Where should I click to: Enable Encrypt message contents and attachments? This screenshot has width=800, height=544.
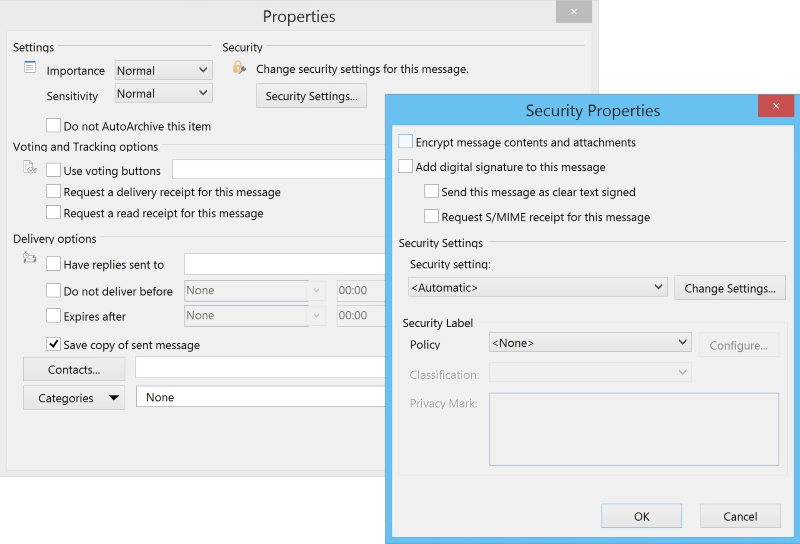pyautogui.click(x=405, y=142)
